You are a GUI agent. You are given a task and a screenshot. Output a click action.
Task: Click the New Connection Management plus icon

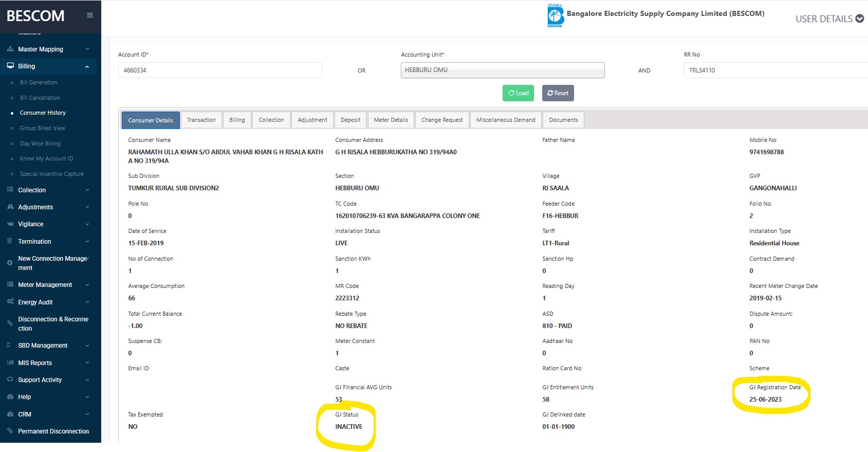click(10, 263)
